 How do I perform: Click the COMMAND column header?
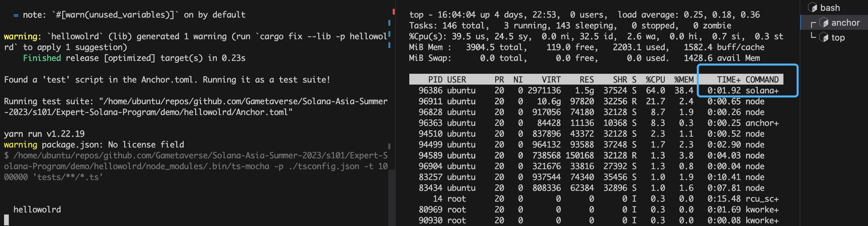pyautogui.click(x=762, y=80)
